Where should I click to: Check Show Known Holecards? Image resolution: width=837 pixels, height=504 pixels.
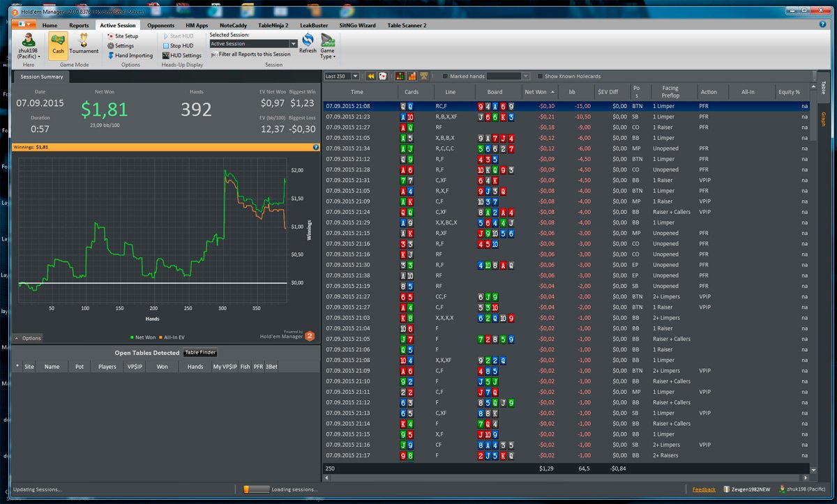pyautogui.click(x=540, y=77)
